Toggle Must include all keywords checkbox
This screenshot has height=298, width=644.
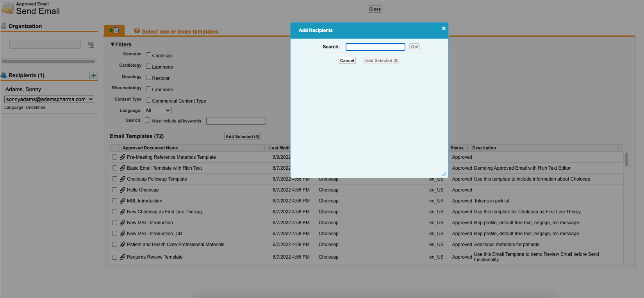coord(148,120)
